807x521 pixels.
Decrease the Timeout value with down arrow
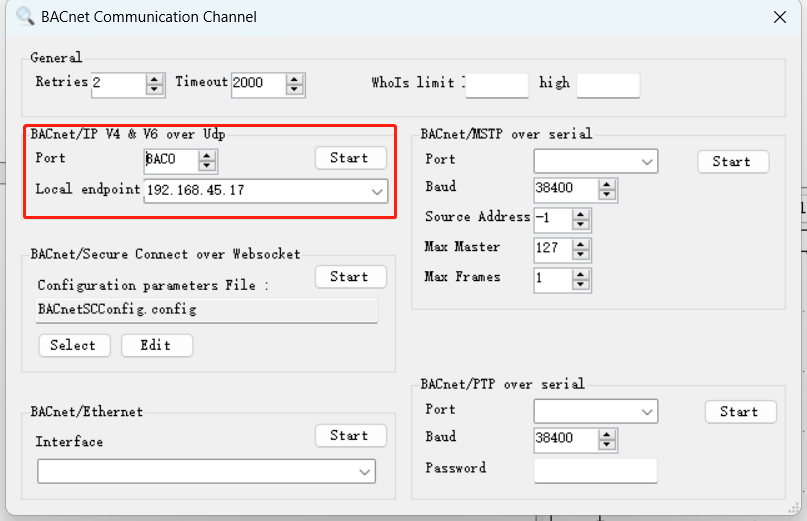(x=294, y=89)
